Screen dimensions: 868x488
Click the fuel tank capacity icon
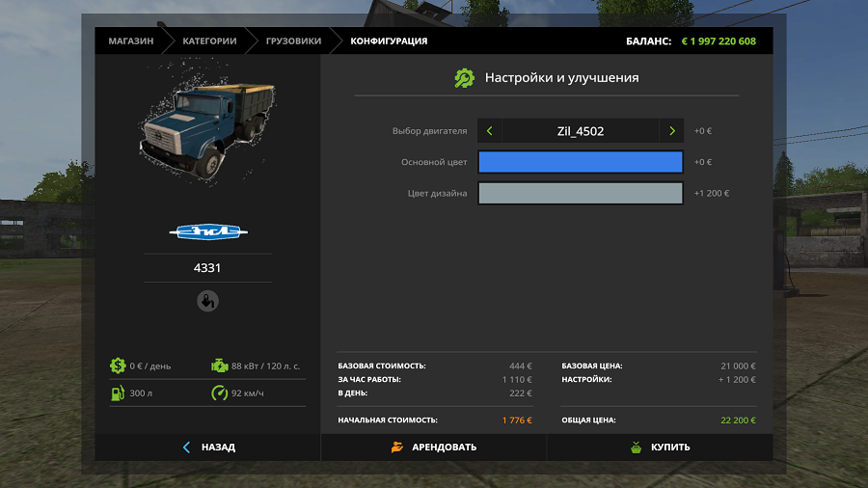click(118, 393)
